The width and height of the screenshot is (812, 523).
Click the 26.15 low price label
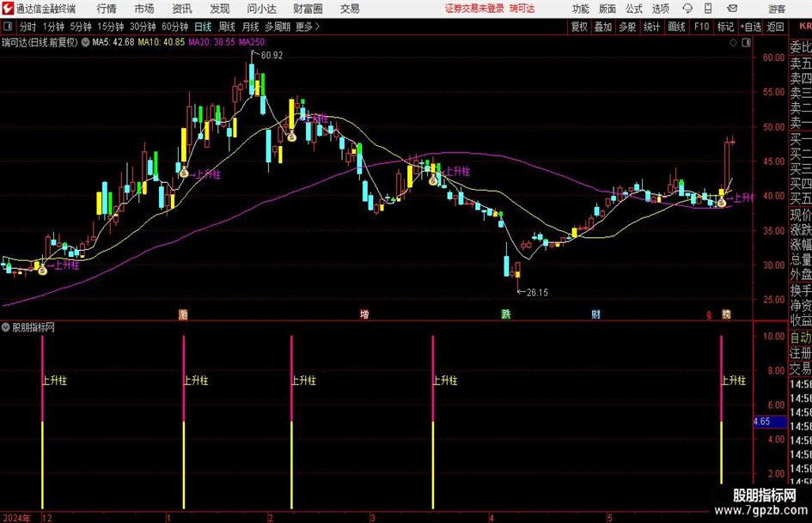coord(537,293)
